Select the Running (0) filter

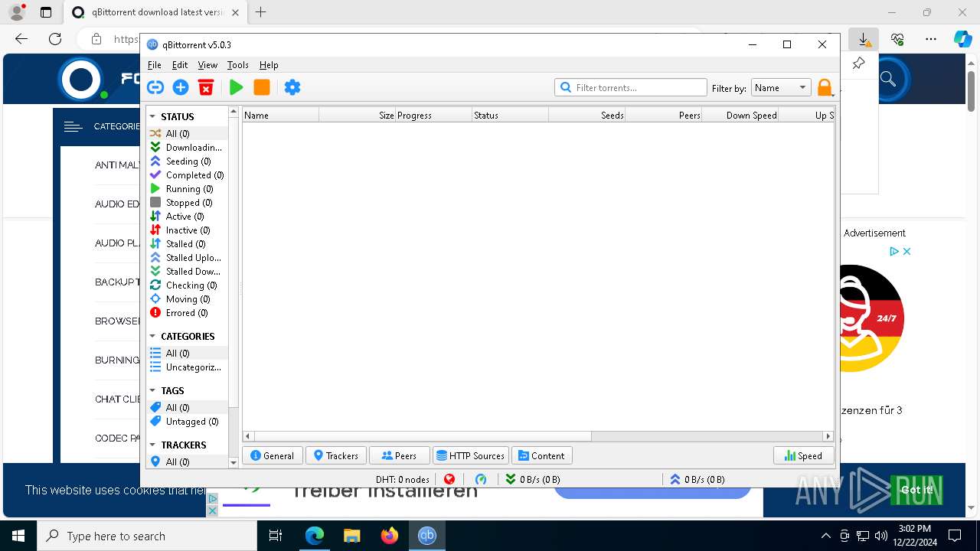click(x=188, y=188)
